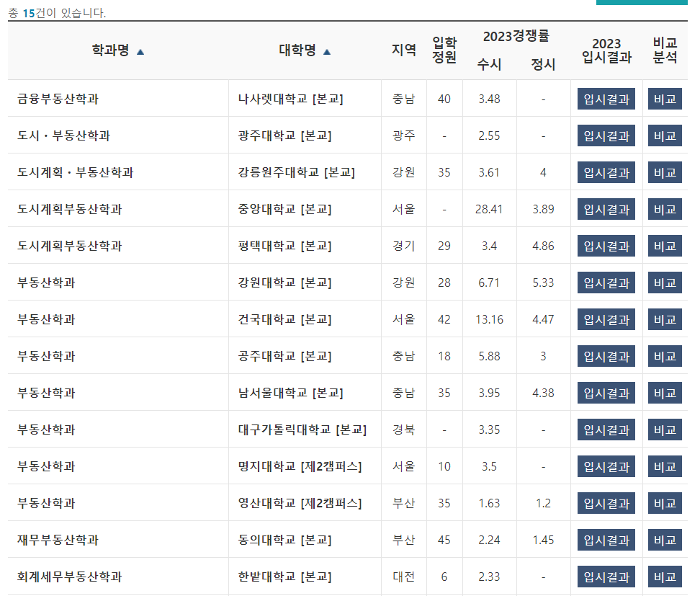Select 재무부동산학과 department name
700x596 pixels.
[x=58, y=540]
